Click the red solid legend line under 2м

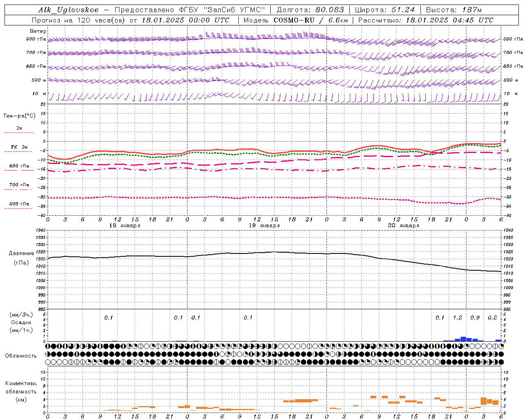pos(19,133)
